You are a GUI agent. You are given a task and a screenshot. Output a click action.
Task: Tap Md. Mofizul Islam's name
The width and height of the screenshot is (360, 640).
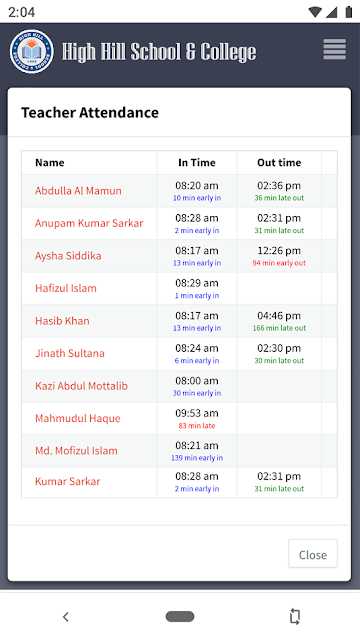(x=76, y=451)
